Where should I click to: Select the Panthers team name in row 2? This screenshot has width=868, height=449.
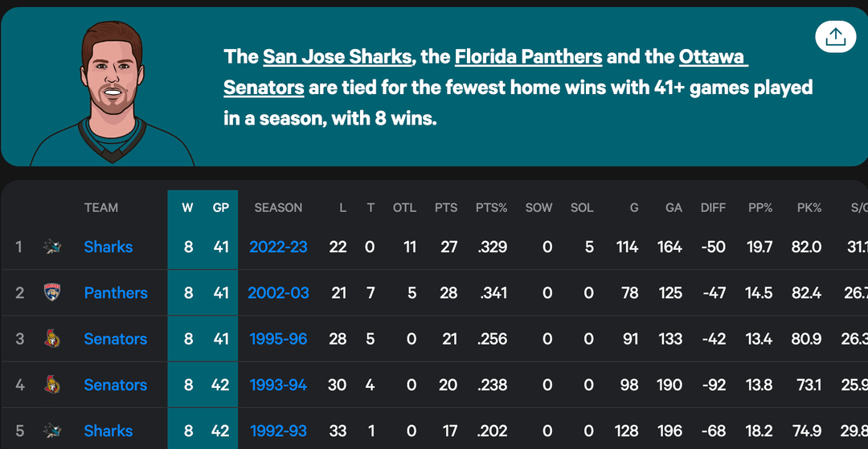click(x=116, y=293)
